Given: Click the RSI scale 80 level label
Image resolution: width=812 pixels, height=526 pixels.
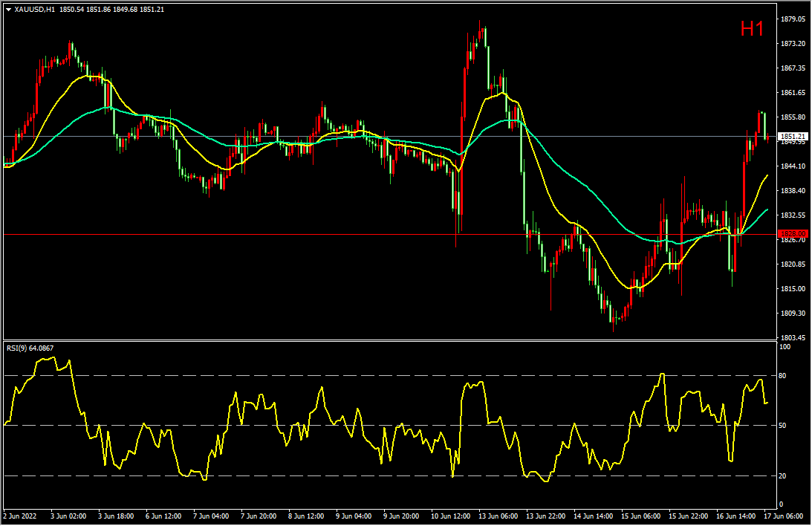Looking at the screenshot, I should click(x=783, y=376).
